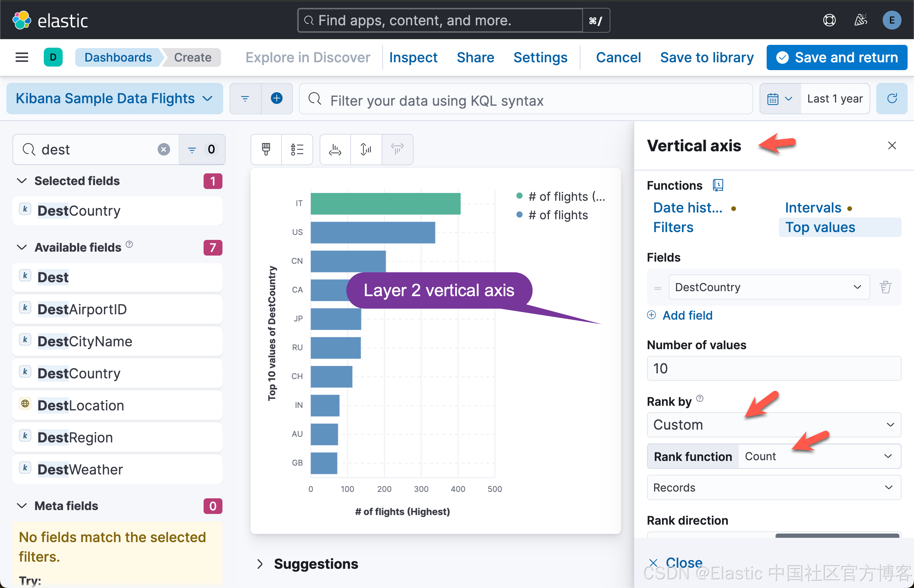Toggle the main hamburger navigation menu
This screenshot has width=914, height=588.
(x=22, y=57)
